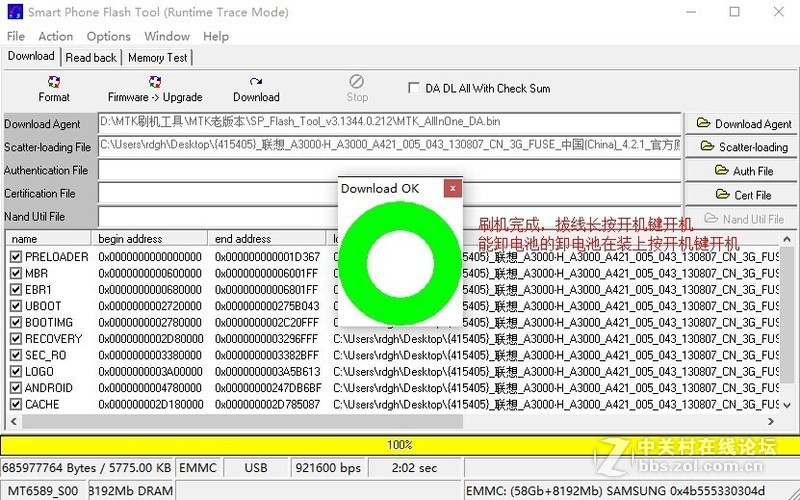
Task: Click the yellow 100% progress bar
Action: pyautogui.click(x=400, y=445)
